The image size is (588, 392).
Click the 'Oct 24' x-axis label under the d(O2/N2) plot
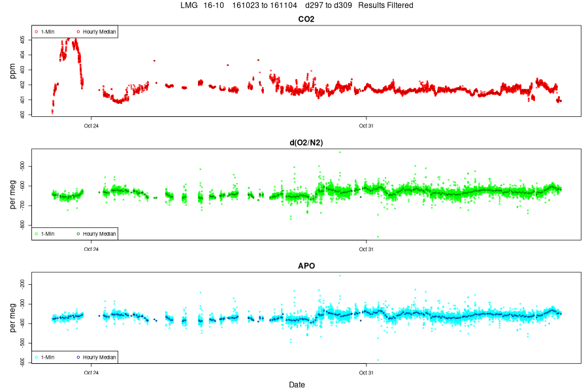(91, 249)
